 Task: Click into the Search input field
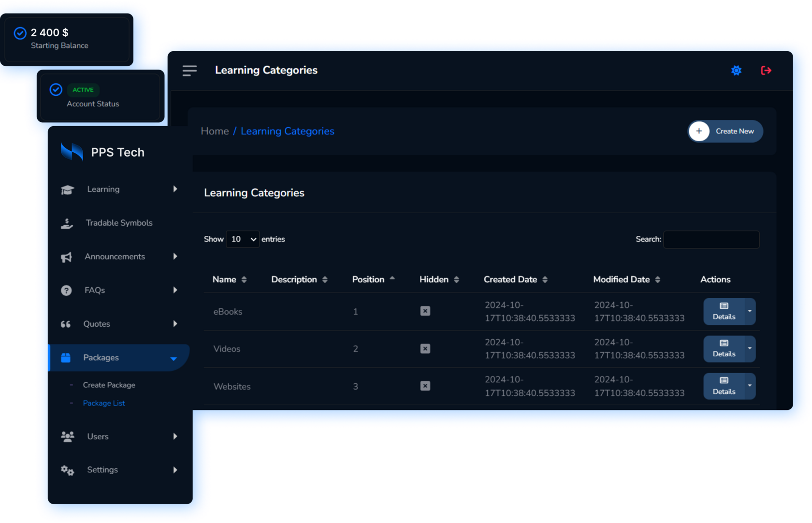[711, 240]
